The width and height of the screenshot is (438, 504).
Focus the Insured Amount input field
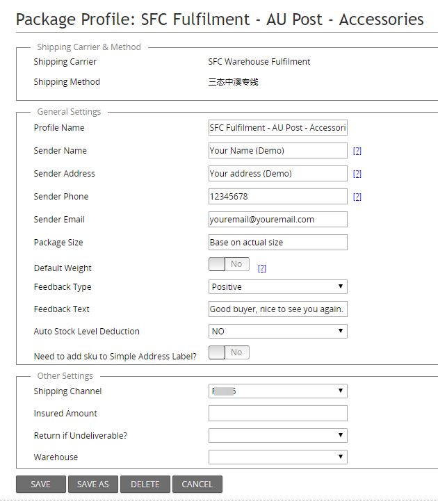pyautogui.click(x=278, y=414)
